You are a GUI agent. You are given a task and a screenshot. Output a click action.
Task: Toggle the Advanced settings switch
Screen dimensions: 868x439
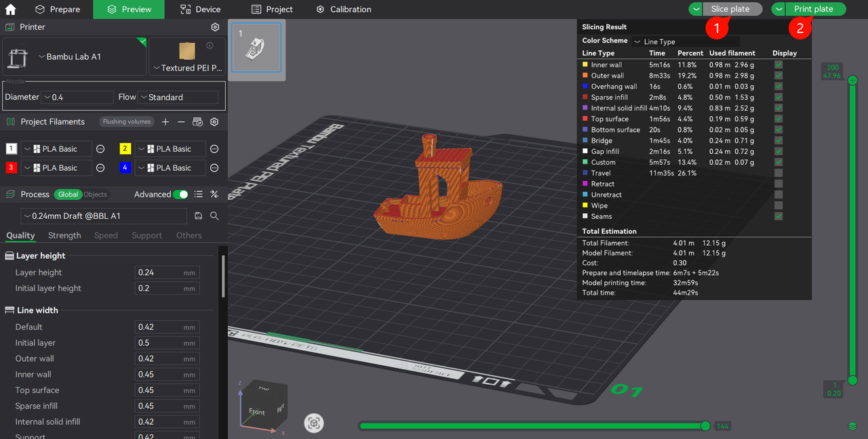(180, 194)
